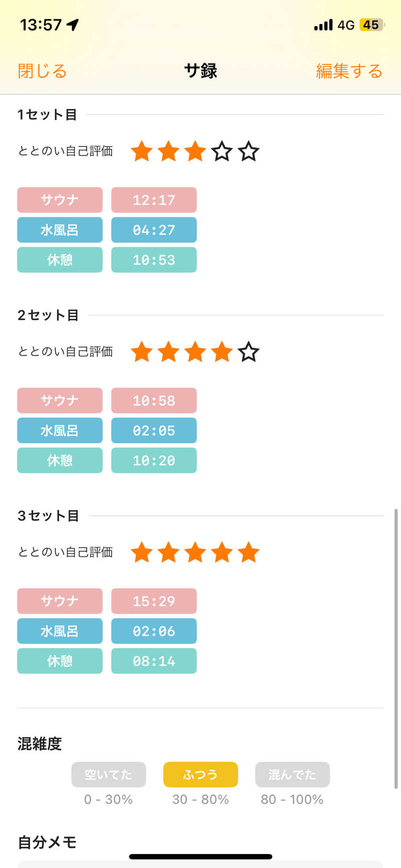Image resolution: width=401 pixels, height=868 pixels.
Task: Tap the set 3 水風呂 time 02:06
Action: click(x=154, y=631)
